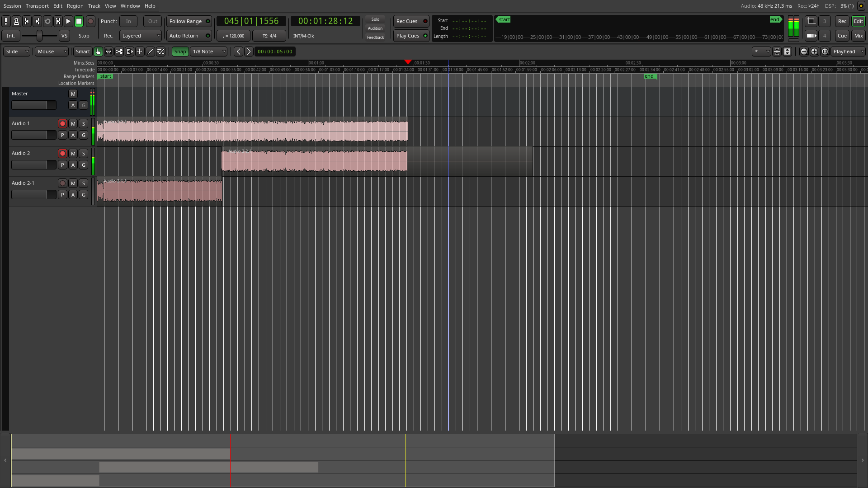868x488 pixels.
Task: Click the Play transport button
Action: pos(68,21)
